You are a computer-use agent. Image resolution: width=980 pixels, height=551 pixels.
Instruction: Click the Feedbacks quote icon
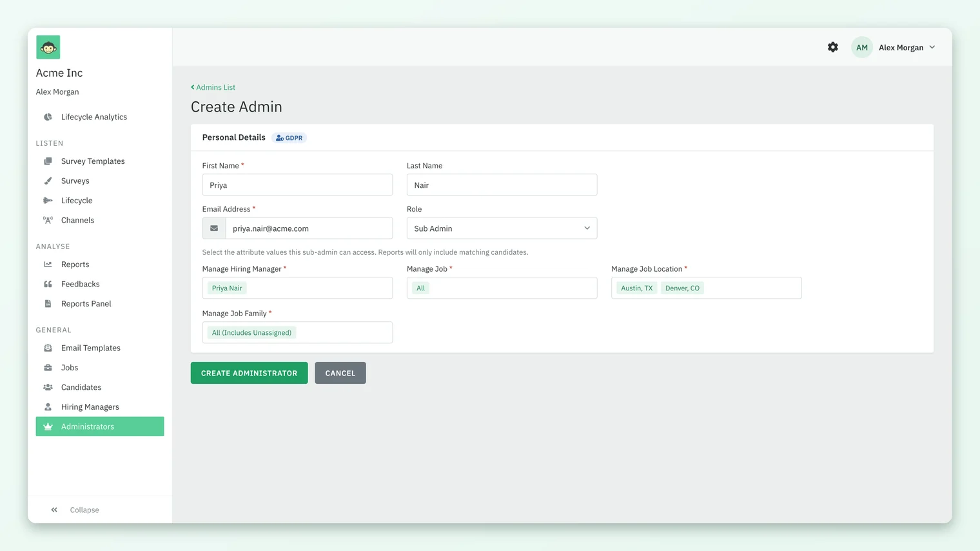[x=48, y=284]
